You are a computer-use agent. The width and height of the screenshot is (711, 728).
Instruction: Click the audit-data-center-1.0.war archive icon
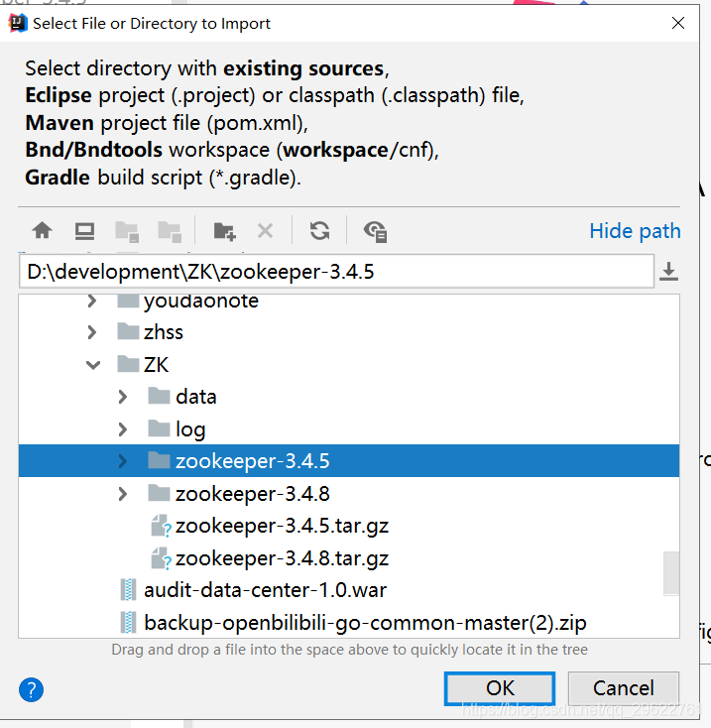point(128,590)
